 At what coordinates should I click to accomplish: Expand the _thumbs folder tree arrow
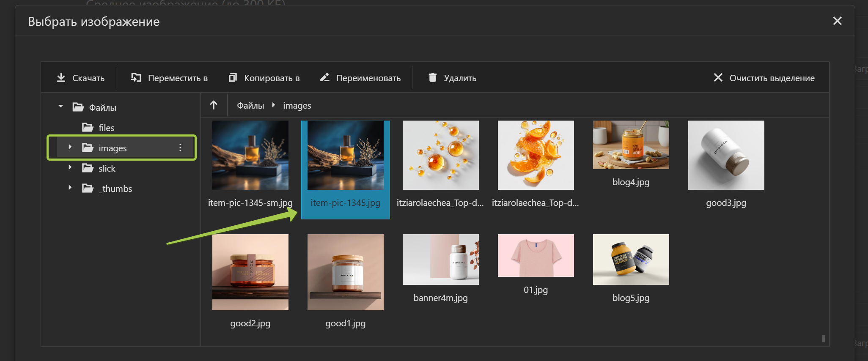point(70,188)
